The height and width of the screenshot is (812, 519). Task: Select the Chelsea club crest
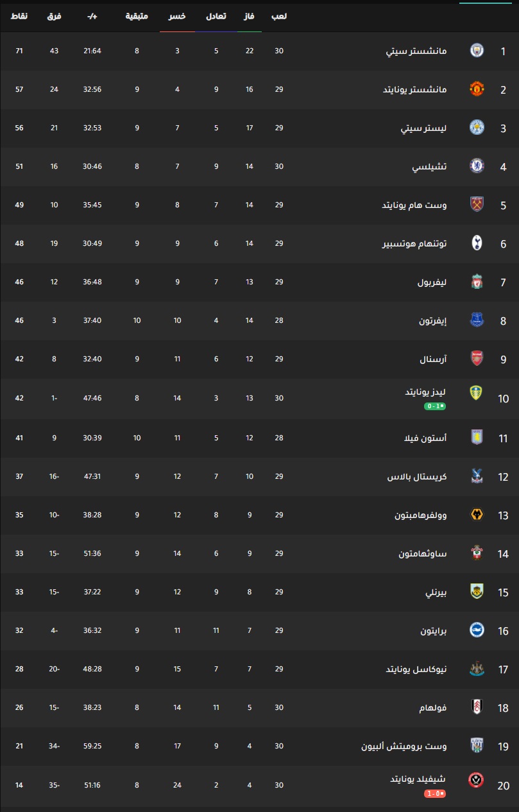tap(477, 166)
